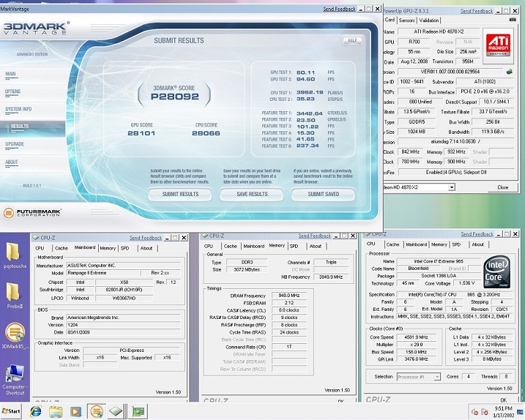Click the motherboard model Rampage II Extreme field
This screenshot has height=420, width=525.
click(103, 273)
